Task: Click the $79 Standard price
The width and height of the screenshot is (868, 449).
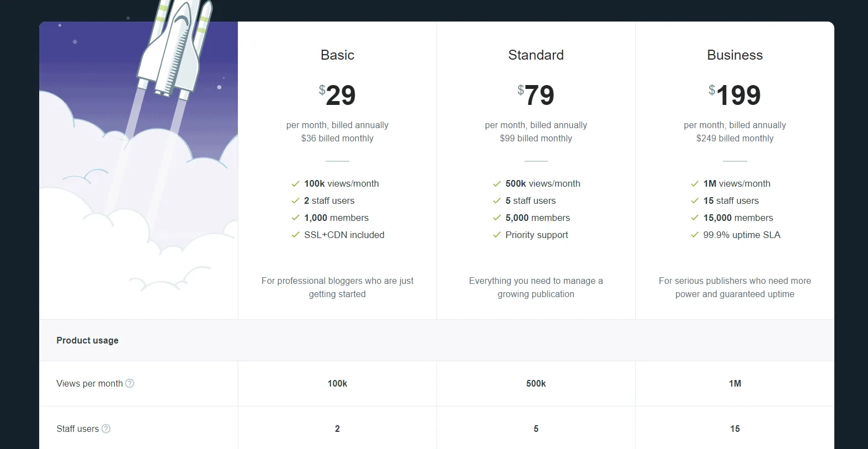Action: (536, 95)
